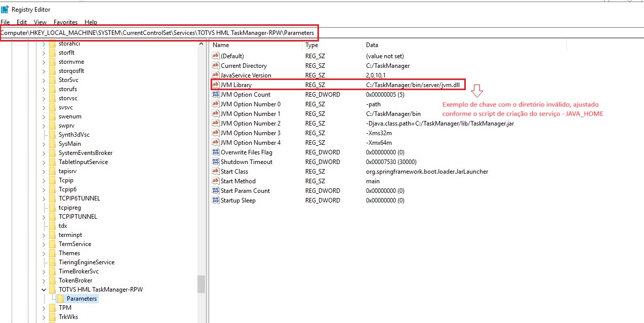Click the DWORD icon of Shutdown Timeout
The height and width of the screenshot is (323, 644).
[x=216, y=162]
